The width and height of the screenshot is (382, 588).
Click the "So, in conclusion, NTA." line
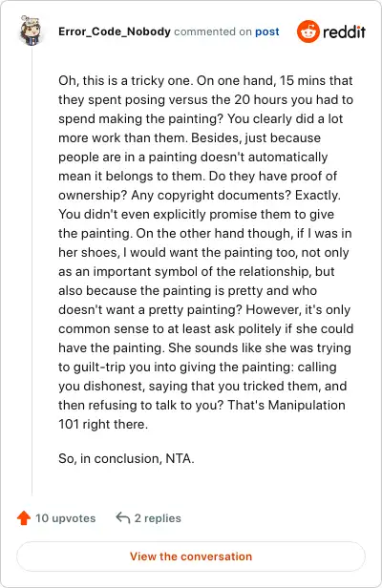(x=126, y=458)
